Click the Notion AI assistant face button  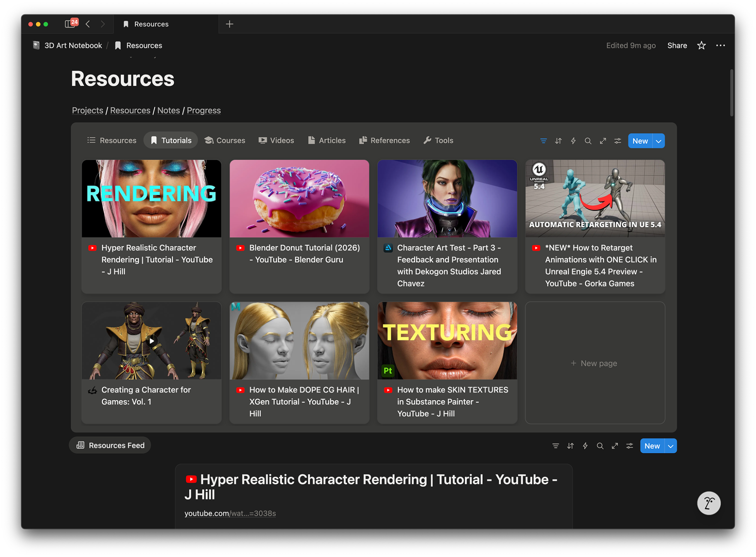point(708,503)
